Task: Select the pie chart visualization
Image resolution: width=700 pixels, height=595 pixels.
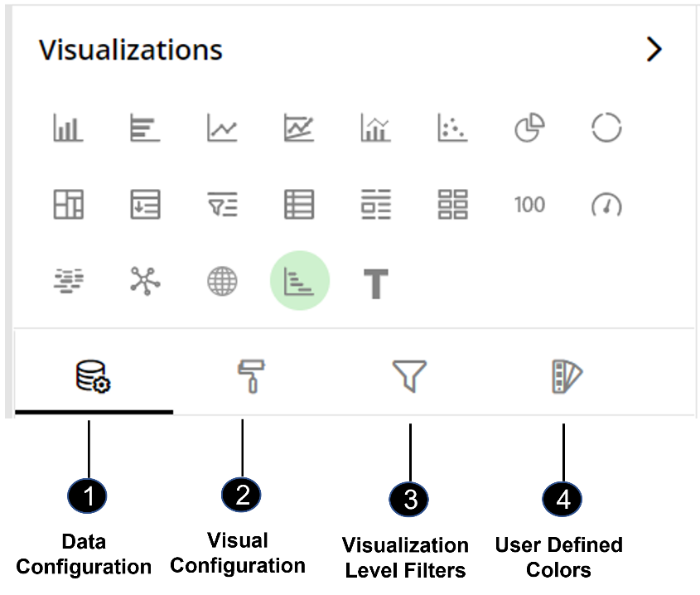Action: coord(529,128)
